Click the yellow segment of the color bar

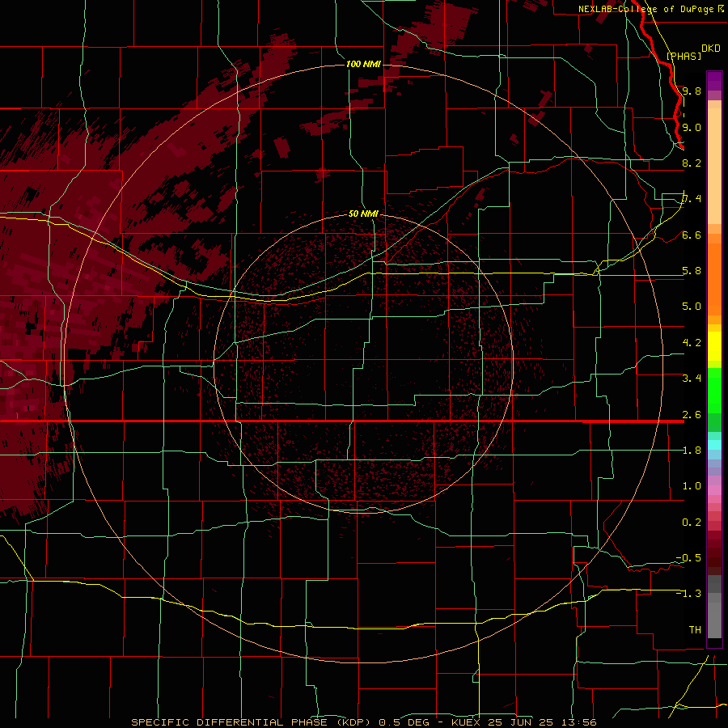tap(714, 346)
